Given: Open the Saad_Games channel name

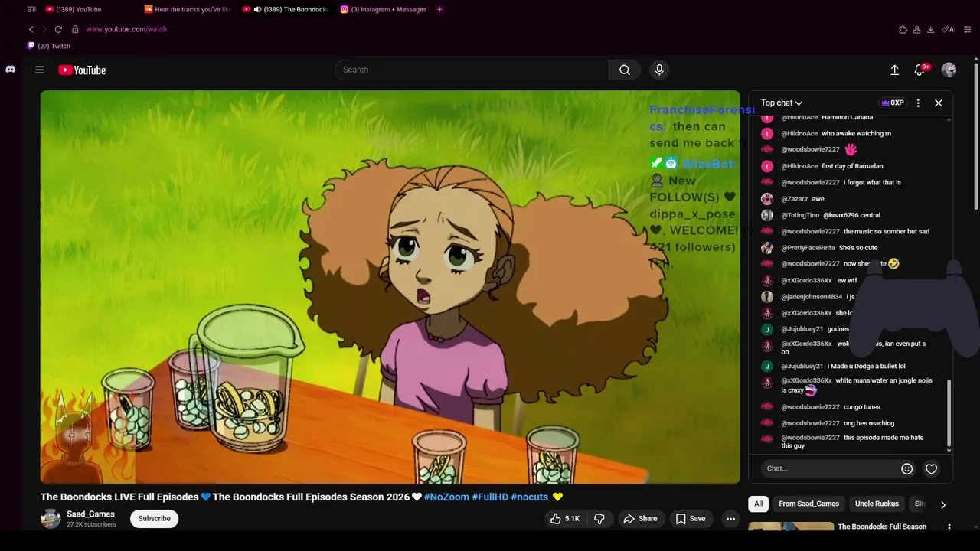Looking at the screenshot, I should point(90,514).
